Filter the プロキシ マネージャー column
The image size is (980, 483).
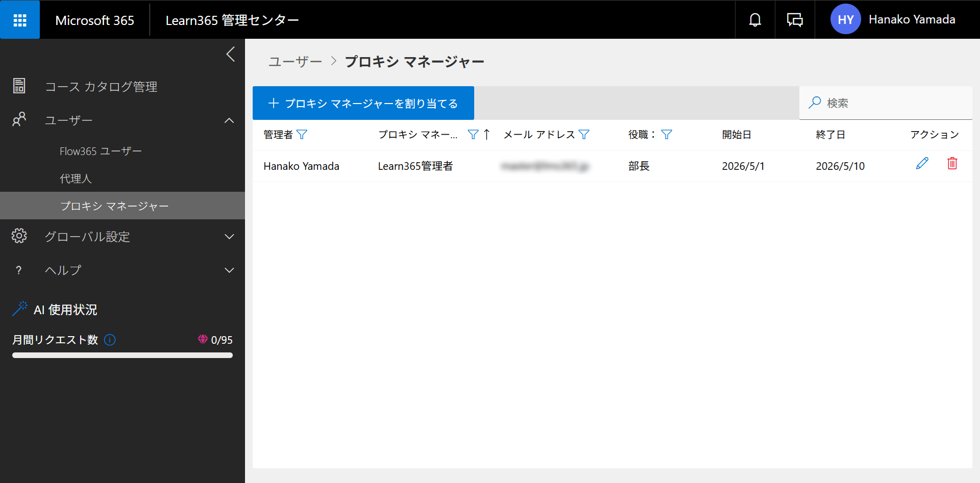point(473,134)
